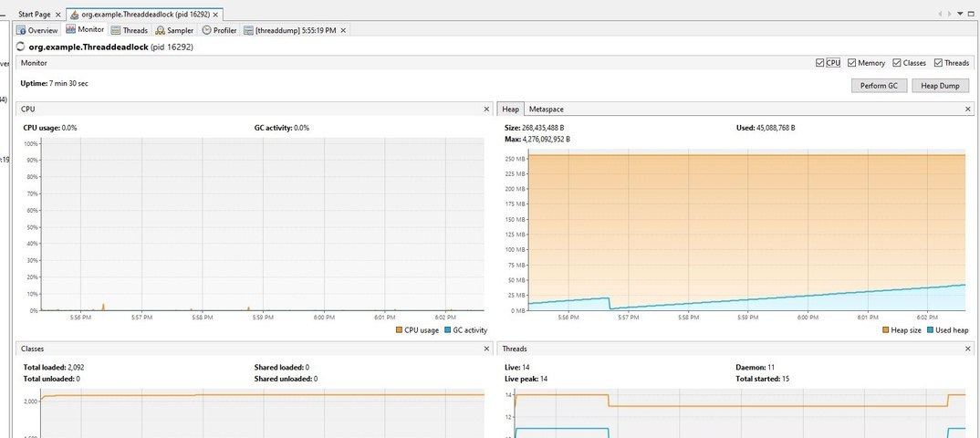Switch to the Metaspace tab
Screen dimensions: 980x438
(547, 109)
